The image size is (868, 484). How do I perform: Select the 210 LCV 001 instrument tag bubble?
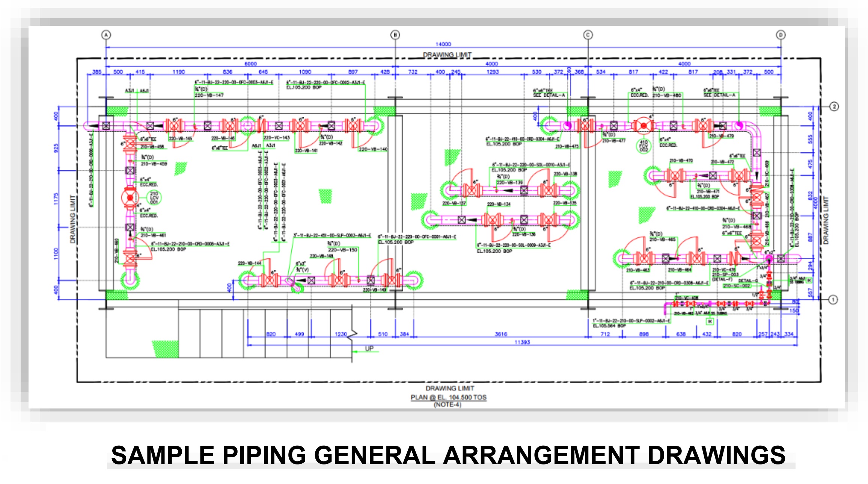154,198
